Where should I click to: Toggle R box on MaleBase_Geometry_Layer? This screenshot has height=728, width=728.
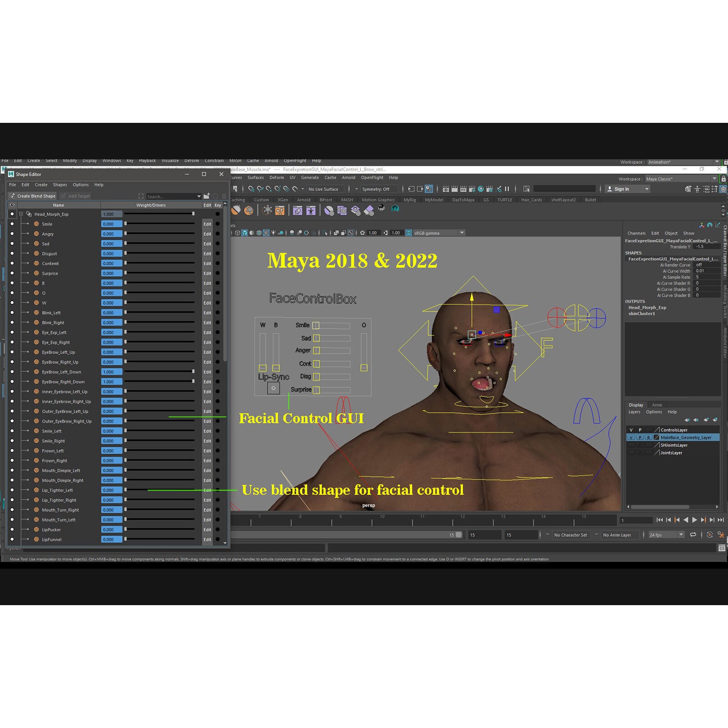[x=649, y=437]
